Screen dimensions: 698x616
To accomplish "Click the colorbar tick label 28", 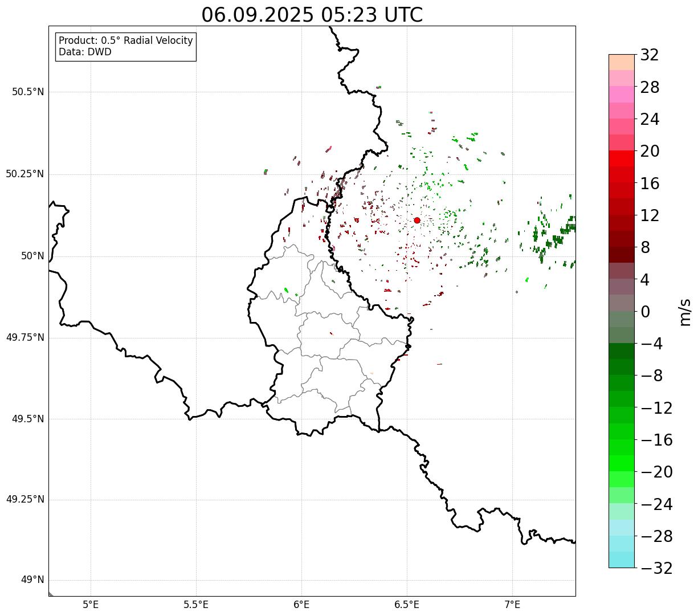I will tap(650, 87).
